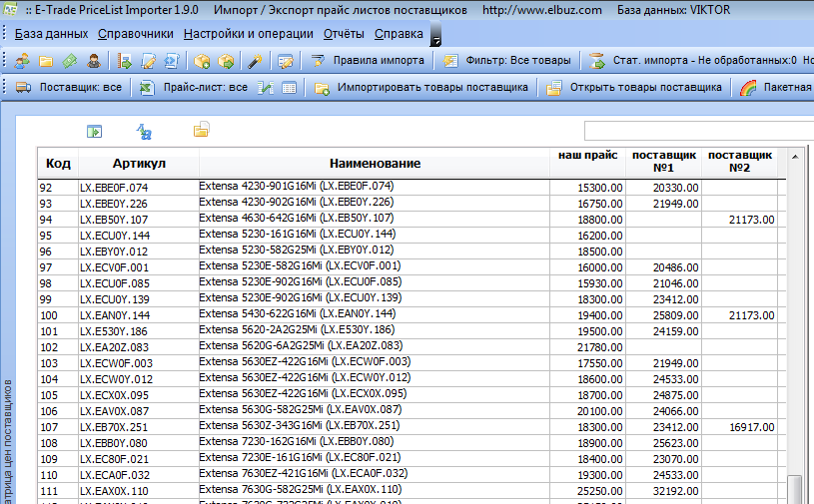Click the vertical scrollbar thumb at bottom
The image size is (814, 504).
(x=795, y=489)
